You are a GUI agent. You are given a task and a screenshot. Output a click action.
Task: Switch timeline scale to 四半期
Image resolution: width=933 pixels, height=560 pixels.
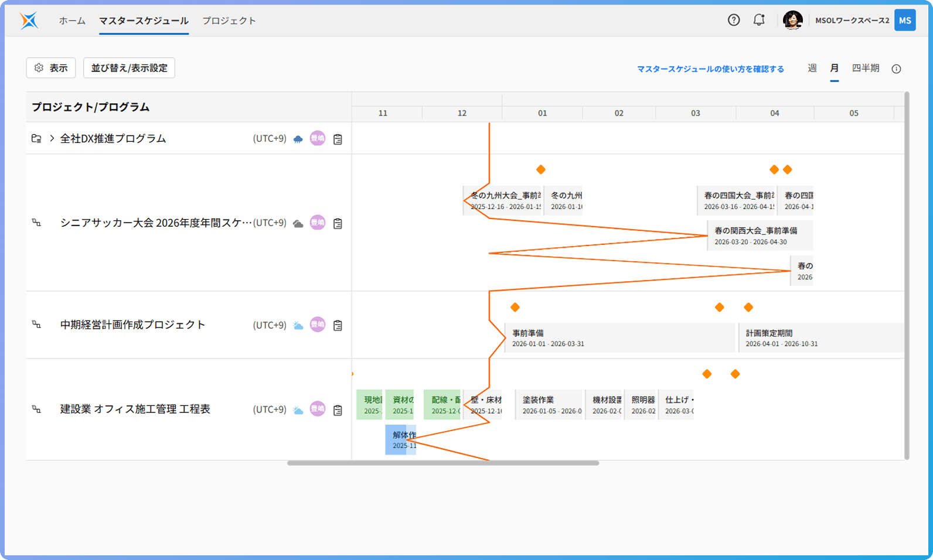click(x=865, y=69)
